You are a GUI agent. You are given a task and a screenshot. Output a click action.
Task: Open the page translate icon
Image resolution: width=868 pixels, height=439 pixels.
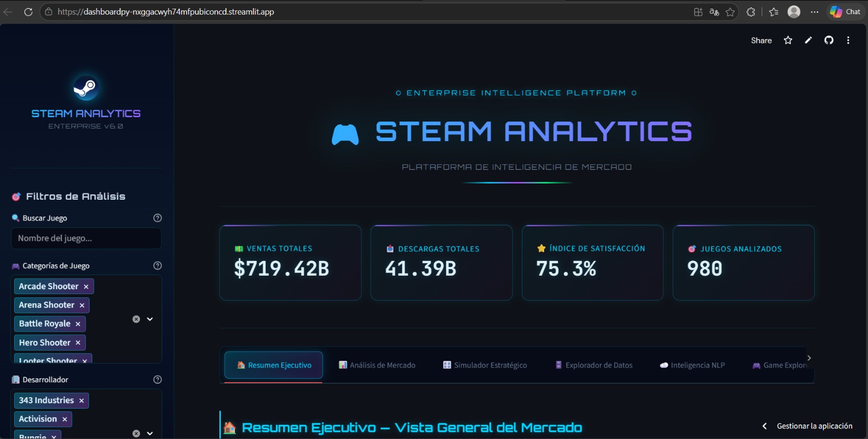point(714,12)
